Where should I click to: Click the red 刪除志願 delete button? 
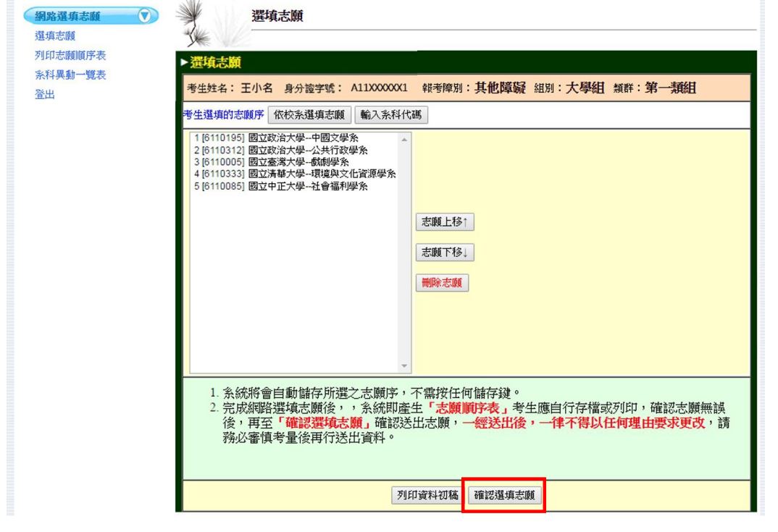(442, 283)
